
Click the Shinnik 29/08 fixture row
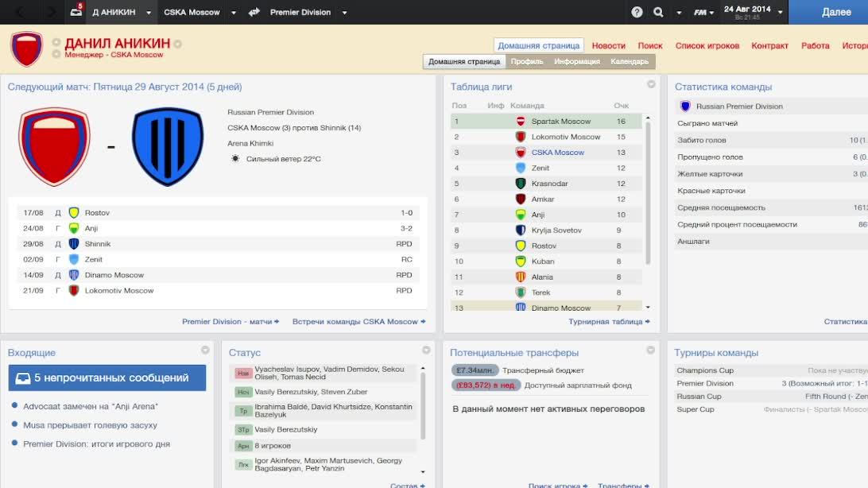[x=218, y=243]
